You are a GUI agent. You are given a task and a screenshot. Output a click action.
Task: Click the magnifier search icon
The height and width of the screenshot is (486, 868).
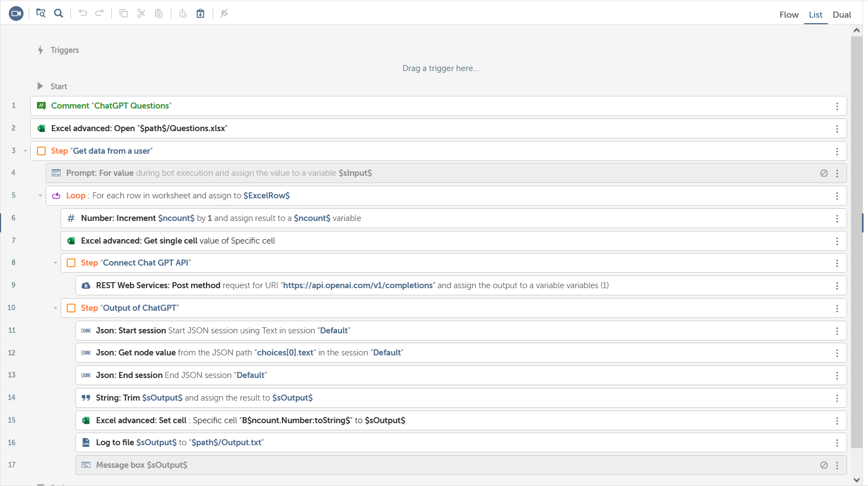pyautogui.click(x=58, y=13)
